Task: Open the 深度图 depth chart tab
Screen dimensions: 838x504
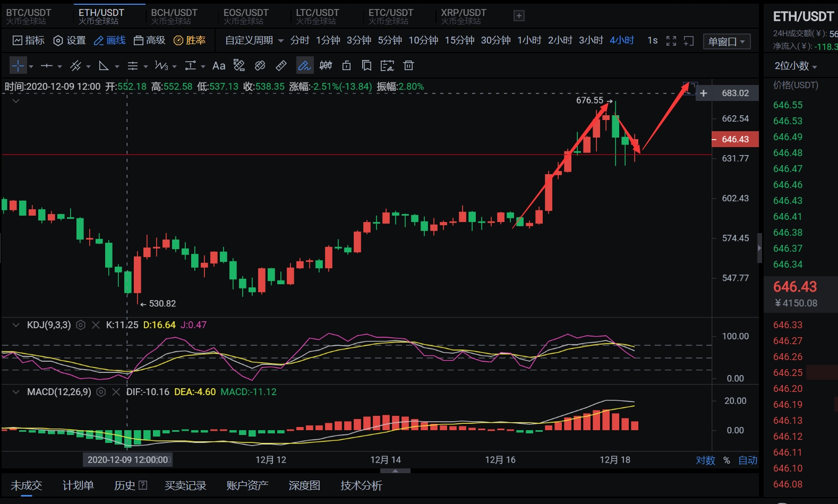Action: (x=304, y=485)
